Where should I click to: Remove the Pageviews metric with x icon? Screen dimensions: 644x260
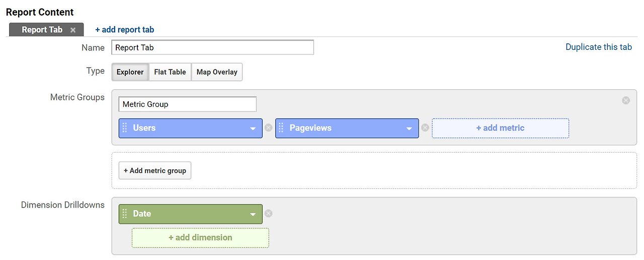coord(425,128)
